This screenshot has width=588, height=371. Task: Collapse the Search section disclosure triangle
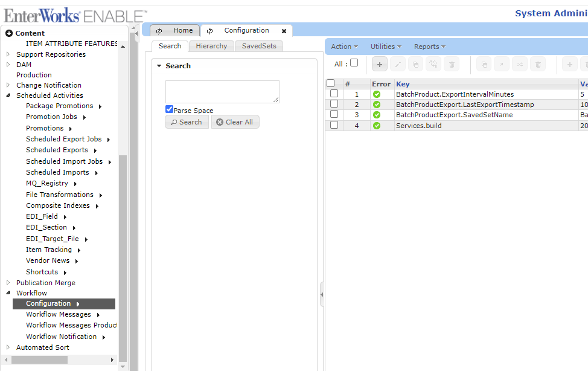tap(159, 66)
